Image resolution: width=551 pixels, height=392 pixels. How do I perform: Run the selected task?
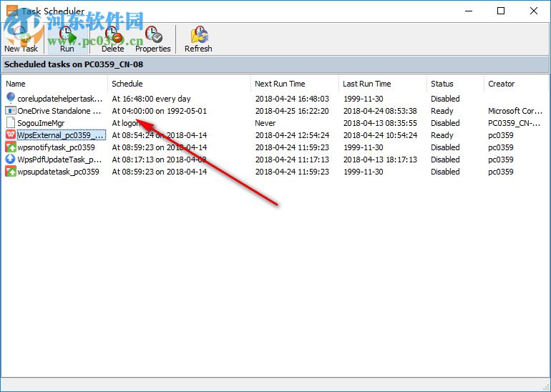pos(67,39)
